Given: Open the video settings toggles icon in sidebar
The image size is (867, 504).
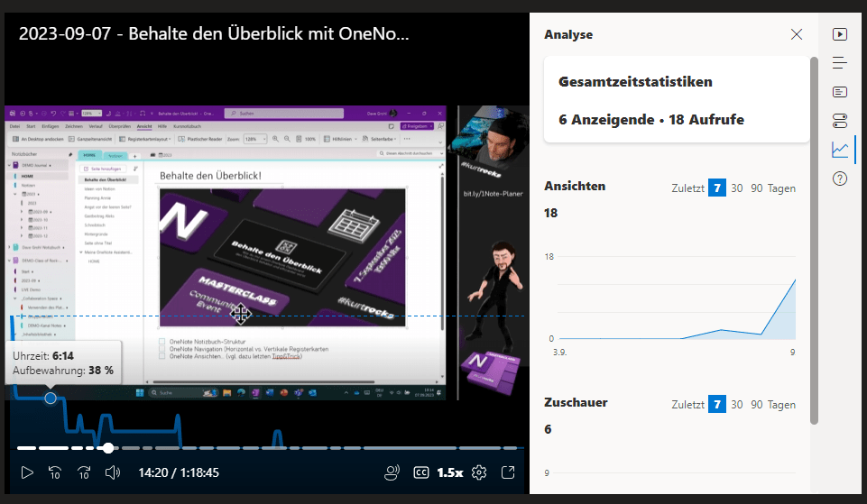Looking at the screenshot, I should point(840,121).
